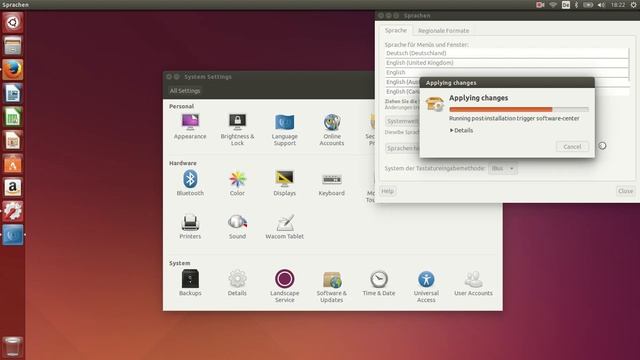
Task: Open Trash in the launcher
Action: (x=13, y=347)
